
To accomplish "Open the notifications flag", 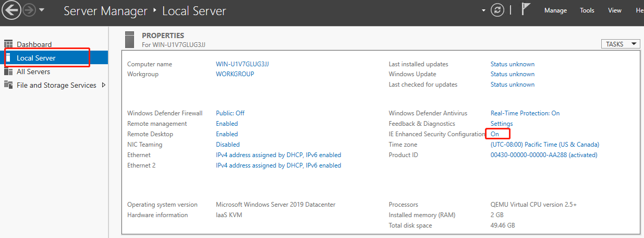I will coord(526,10).
